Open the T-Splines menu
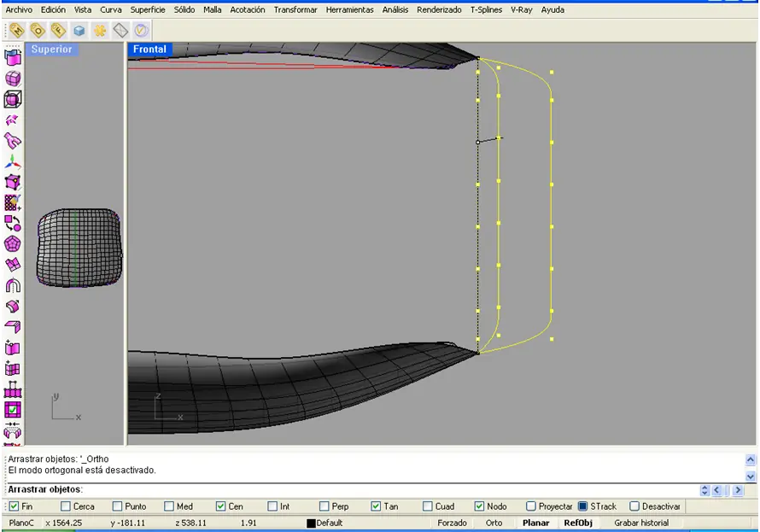The width and height of the screenshot is (760, 532). 486,9
